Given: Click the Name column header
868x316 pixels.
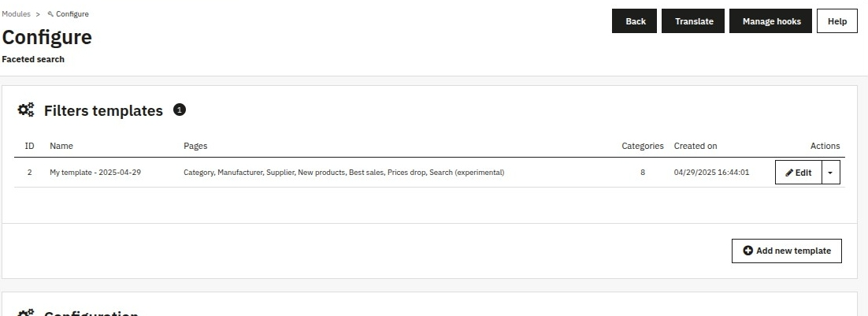Looking at the screenshot, I should [61, 146].
